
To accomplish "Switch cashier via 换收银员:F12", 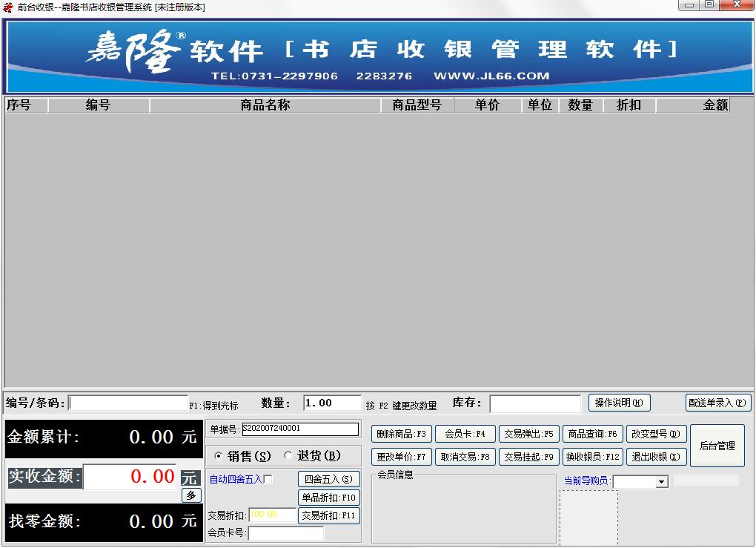I will coord(592,457).
